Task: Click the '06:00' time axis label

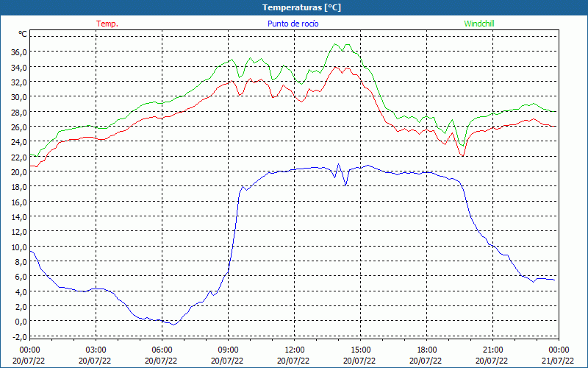Action: [162, 350]
